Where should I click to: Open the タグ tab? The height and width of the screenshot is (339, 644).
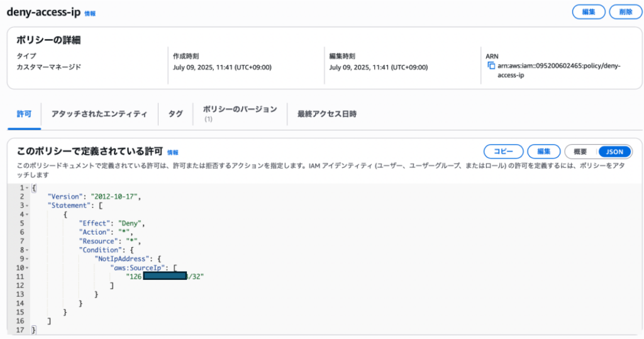pos(175,114)
